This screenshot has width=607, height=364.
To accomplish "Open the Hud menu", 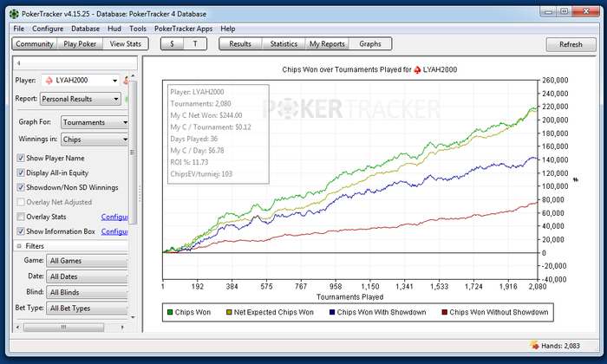I will (x=114, y=29).
